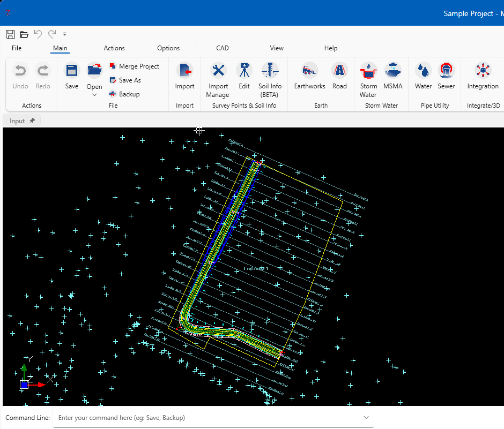The height and width of the screenshot is (429, 504).
Task: Expand the Open dropdown chevron
Action: point(94,95)
